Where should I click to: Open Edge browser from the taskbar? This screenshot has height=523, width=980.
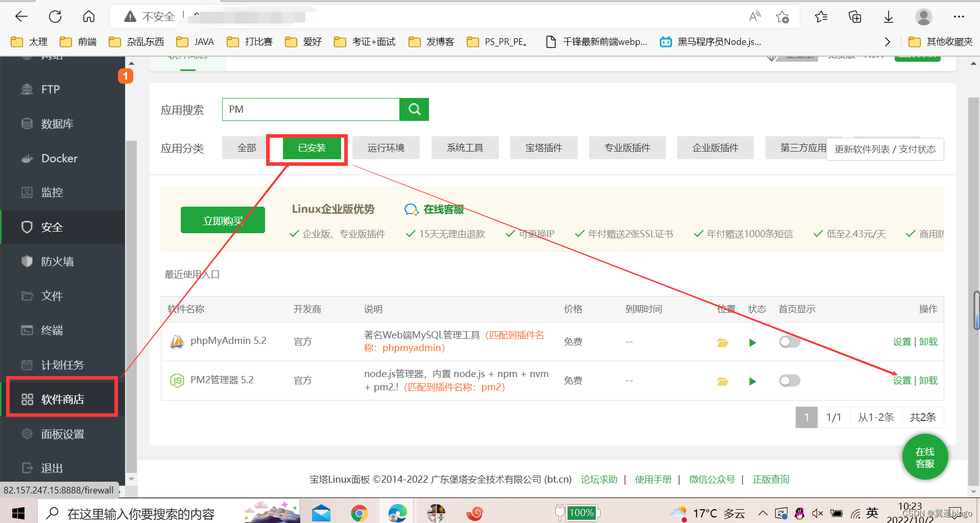click(x=397, y=513)
